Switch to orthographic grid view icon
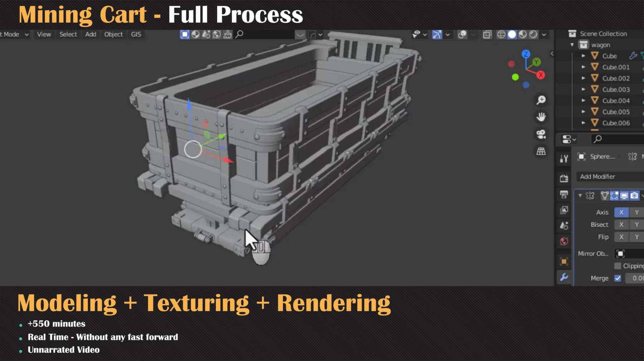 tap(541, 151)
